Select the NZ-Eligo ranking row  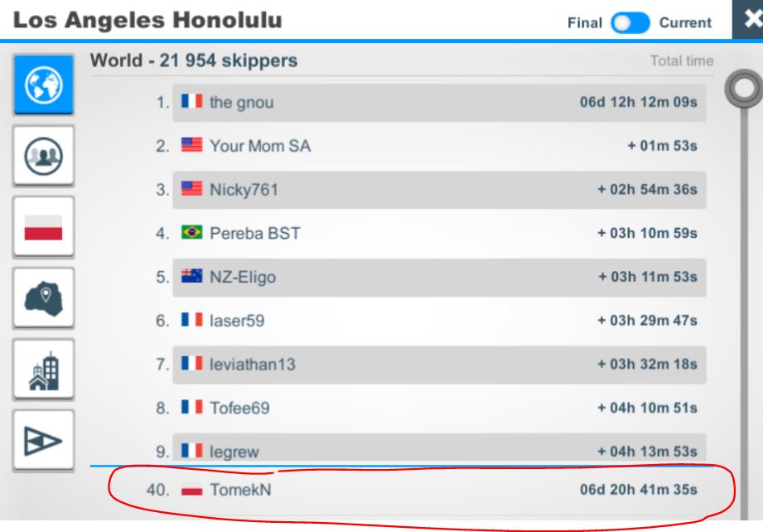[x=439, y=278]
